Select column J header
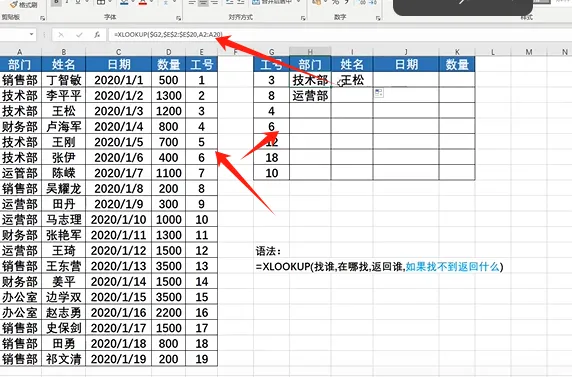 coord(406,52)
